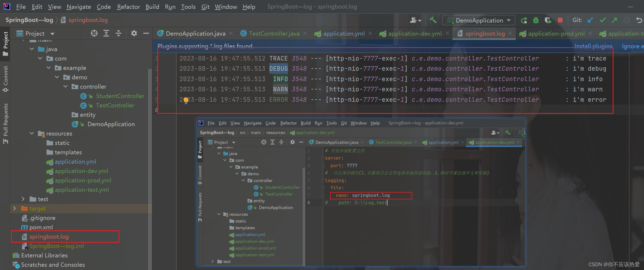Click the rollback undo arrow icon
Image resolution: width=644 pixels, height=270 pixels.
point(639,20)
